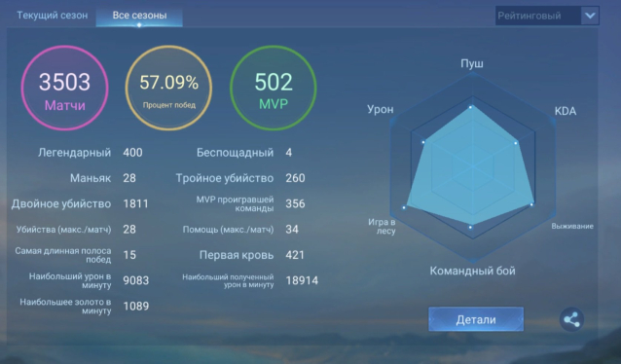This screenshot has height=364, width=621.
Task: Click the share icon
Action: [571, 319]
